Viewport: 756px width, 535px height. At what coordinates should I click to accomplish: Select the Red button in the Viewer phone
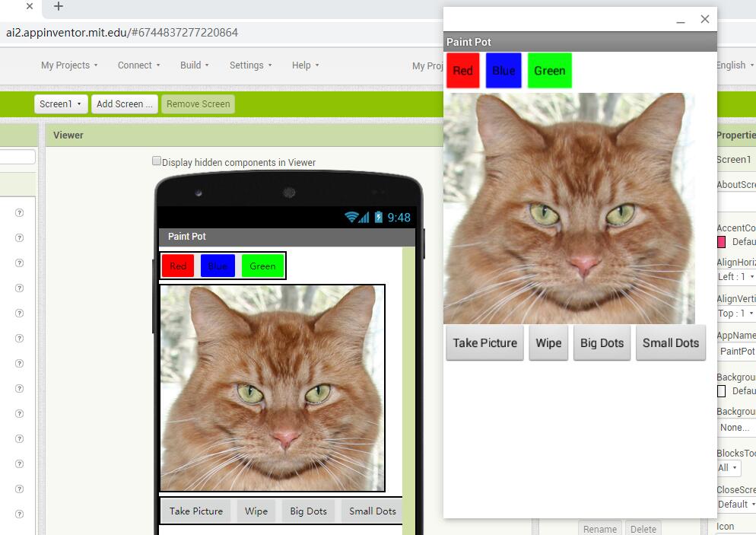[178, 266]
